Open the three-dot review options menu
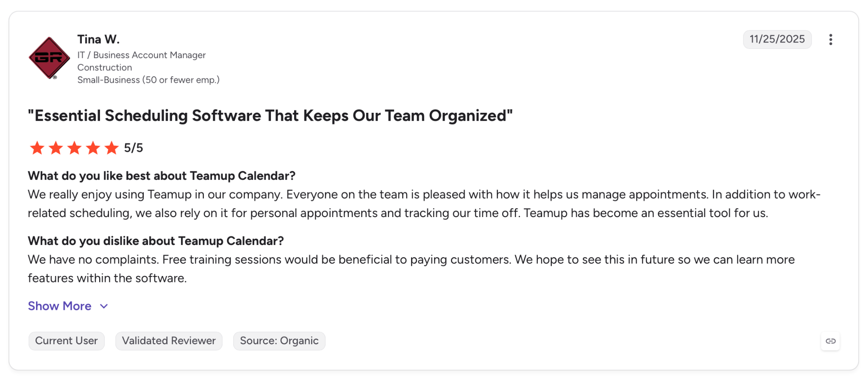 [x=830, y=39]
